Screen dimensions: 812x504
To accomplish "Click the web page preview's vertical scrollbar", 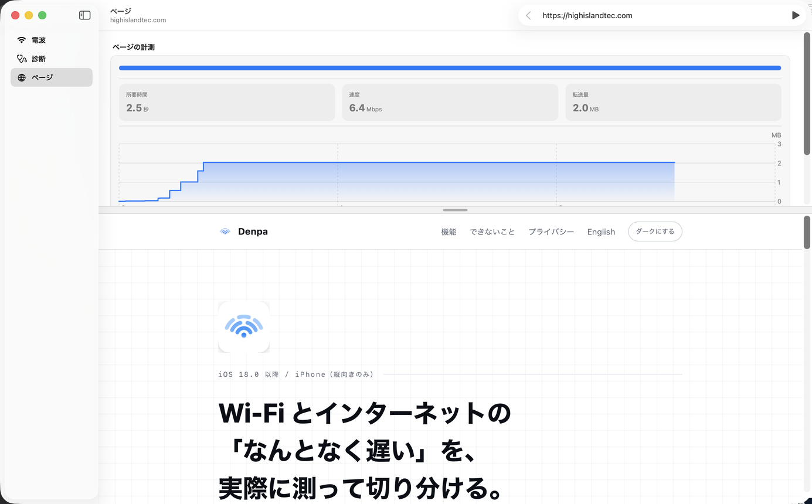I will [x=807, y=233].
